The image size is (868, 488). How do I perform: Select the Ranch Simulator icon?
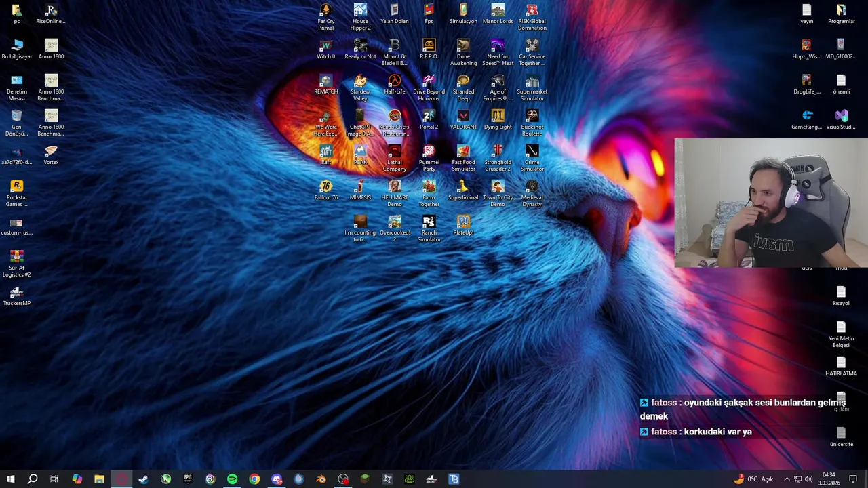pyautogui.click(x=429, y=228)
